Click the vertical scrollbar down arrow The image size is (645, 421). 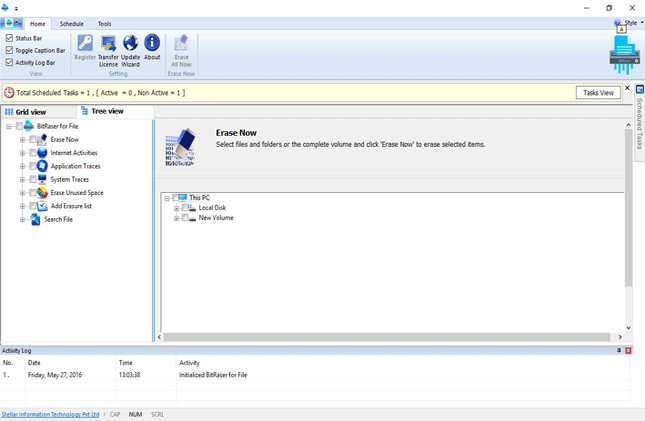click(x=628, y=328)
